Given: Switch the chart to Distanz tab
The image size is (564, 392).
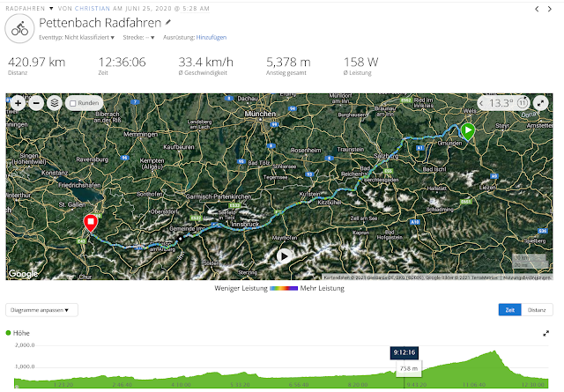Looking at the screenshot, I should pos(537,310).
